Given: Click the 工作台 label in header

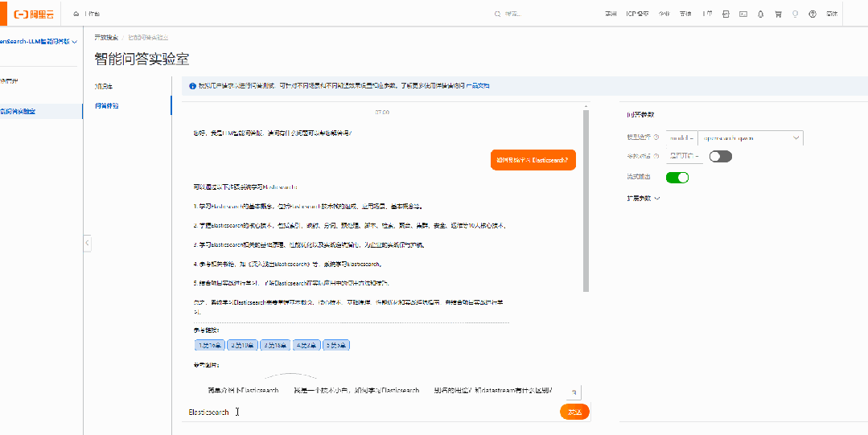Looking at the screenshot, I should pos(93,14).
